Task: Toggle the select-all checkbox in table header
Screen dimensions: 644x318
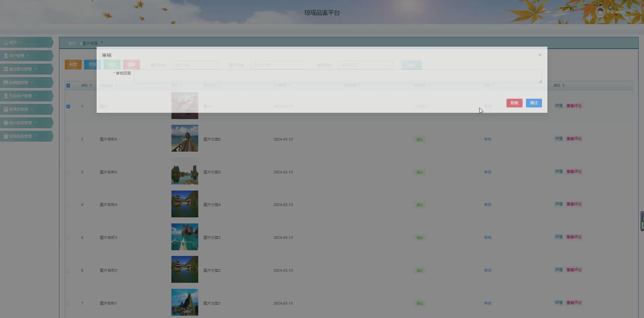Action: (68, 86)
